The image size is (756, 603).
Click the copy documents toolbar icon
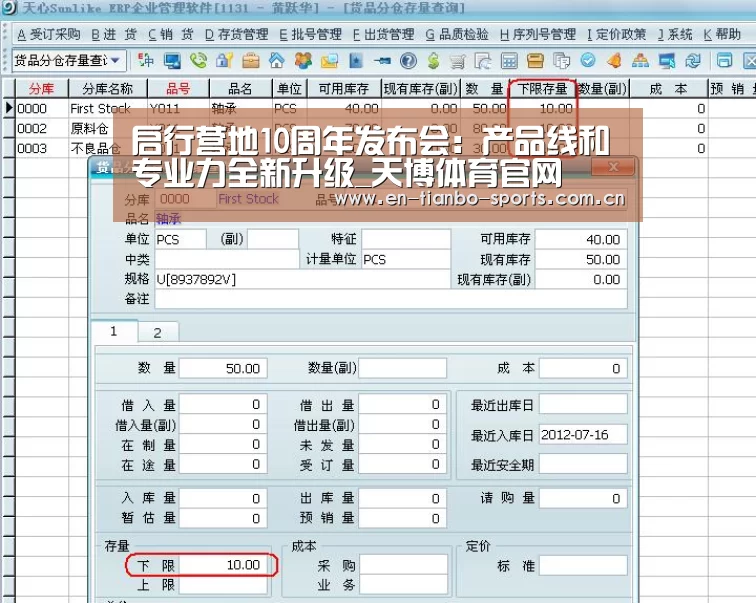[562, 61]
